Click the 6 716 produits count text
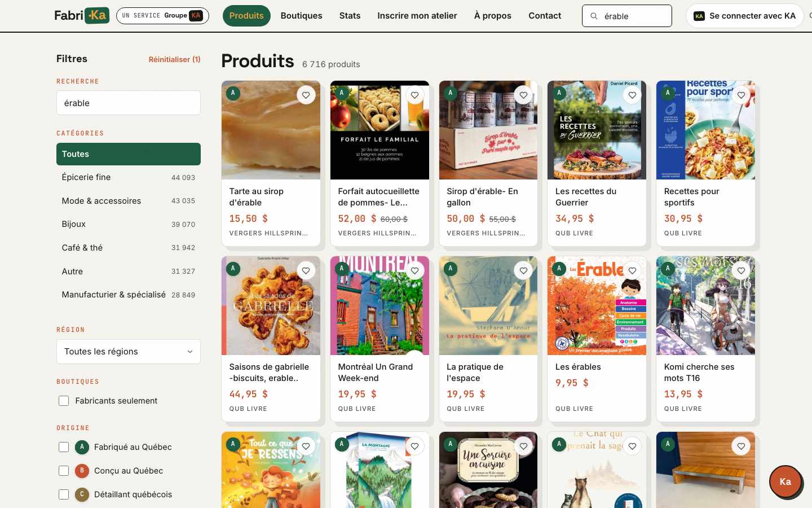This screenshot has height=508, width=812. click(331, 64)
